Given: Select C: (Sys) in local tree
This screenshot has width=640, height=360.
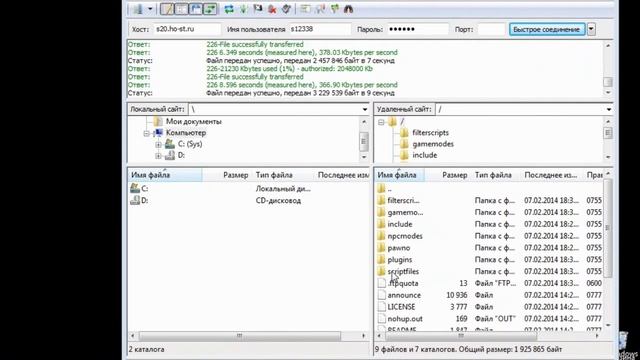Looking at the screenshot, I should (190, 144).
